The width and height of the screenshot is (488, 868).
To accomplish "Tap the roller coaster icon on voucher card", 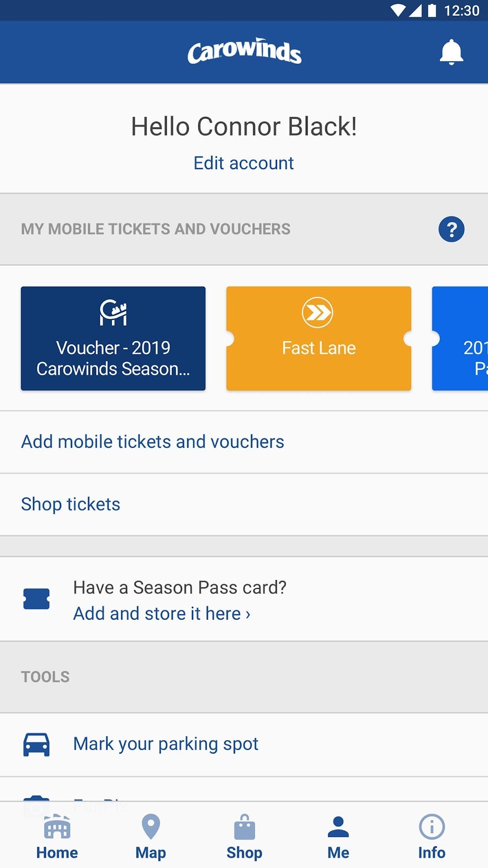I will 113,313.
